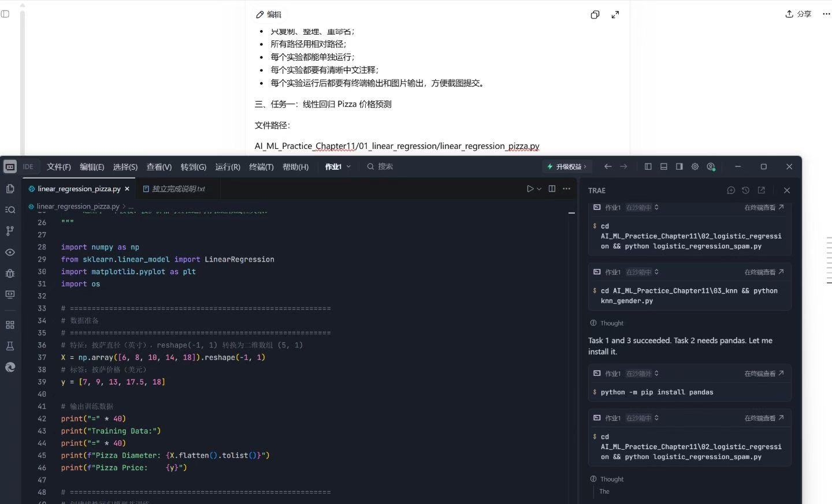Toggle the left primary sidebar layout
This screenshot has width=832, height=504.
coord(648,166)
